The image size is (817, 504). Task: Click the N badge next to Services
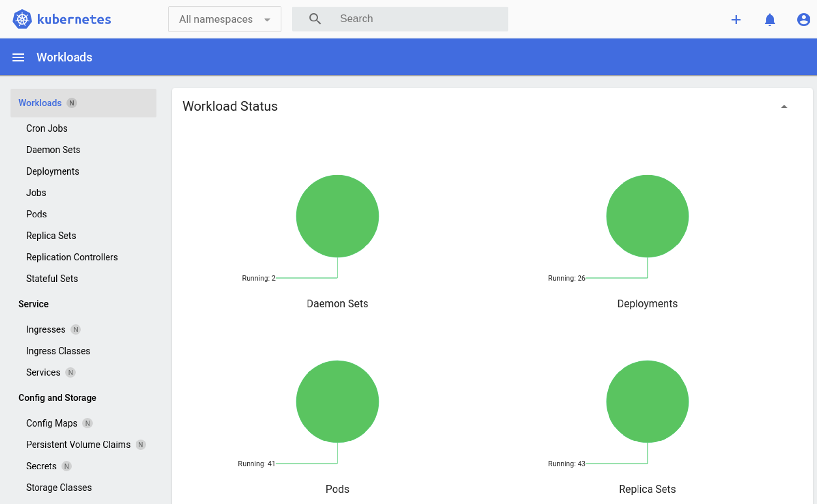point(70,372)
